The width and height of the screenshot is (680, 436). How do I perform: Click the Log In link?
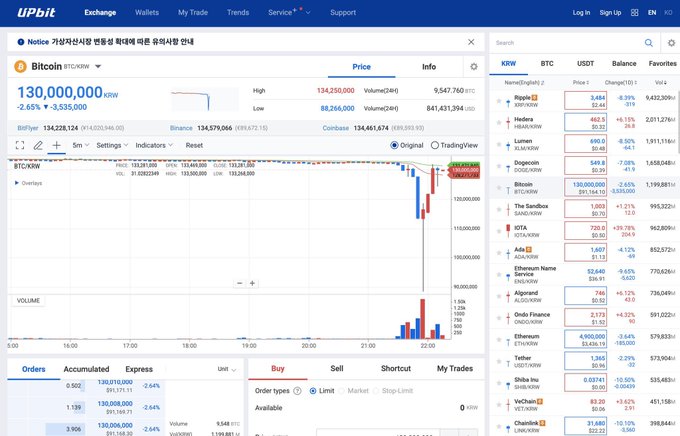[581, 13]
